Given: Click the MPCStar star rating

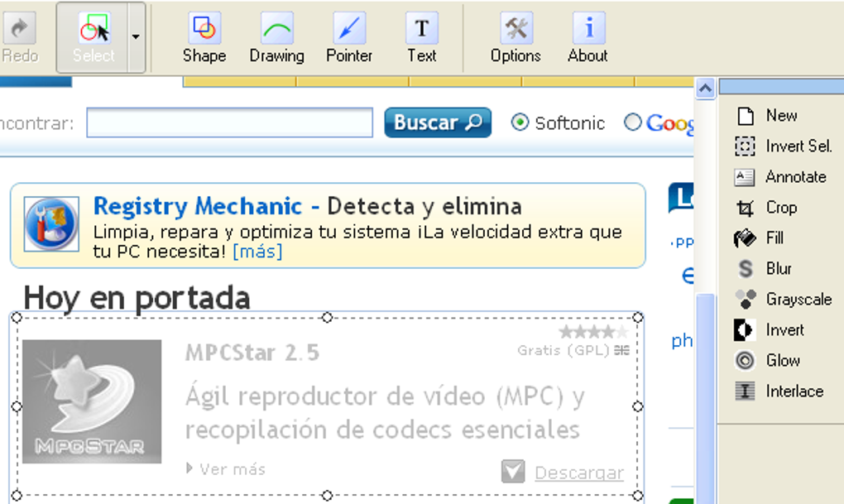Looking at the screenshot, I should pyautogui.click(x=593, y=332).
